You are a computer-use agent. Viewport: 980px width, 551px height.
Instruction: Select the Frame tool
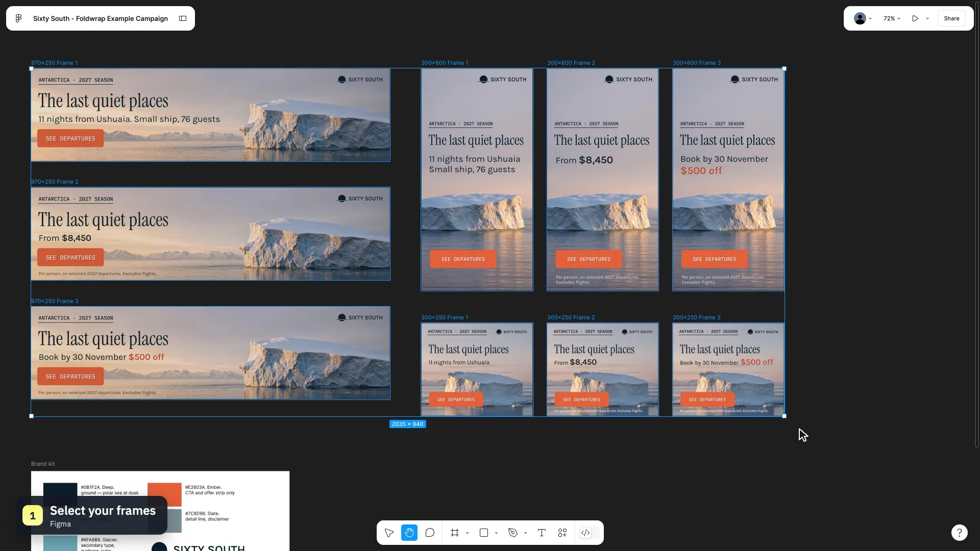pos(454,533)
